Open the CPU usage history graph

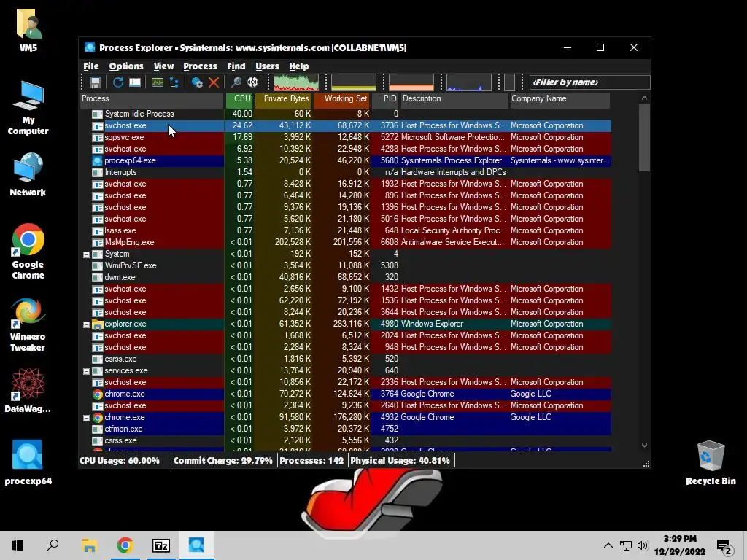click(296, 82)
